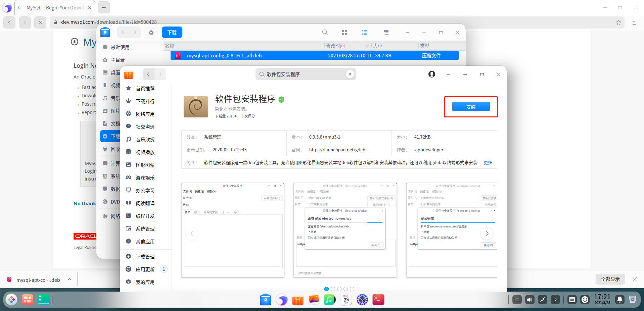Open the browser main menu
The height and width of the screenshot is (311, 644).
pos(634,23)
